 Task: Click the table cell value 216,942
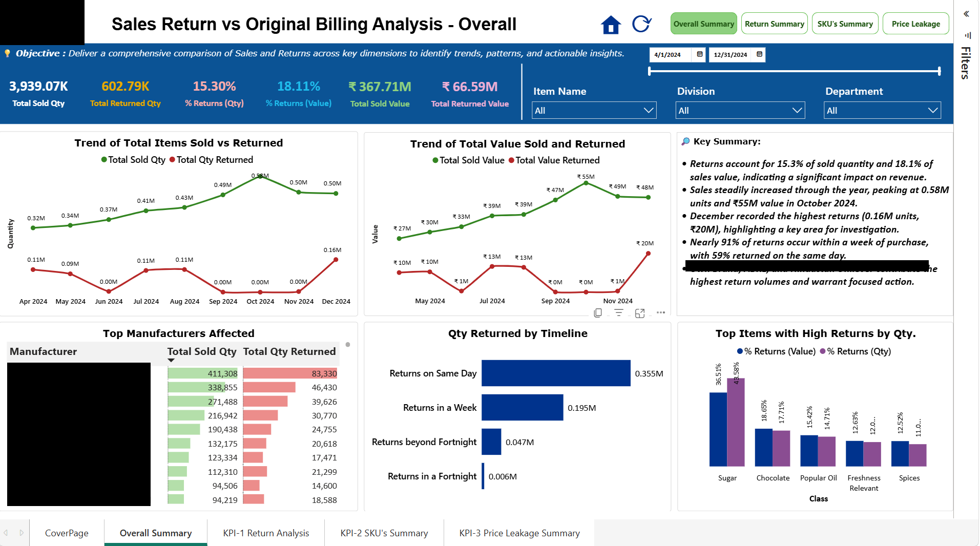point(222,416)
